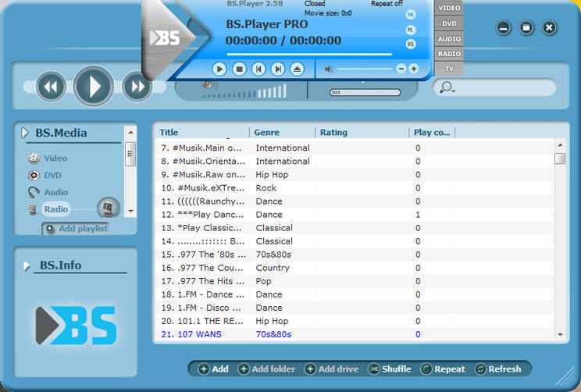581x392 pixels.
Task: Switch to the AUDIO tab
Action: click(x=449, y=39)
